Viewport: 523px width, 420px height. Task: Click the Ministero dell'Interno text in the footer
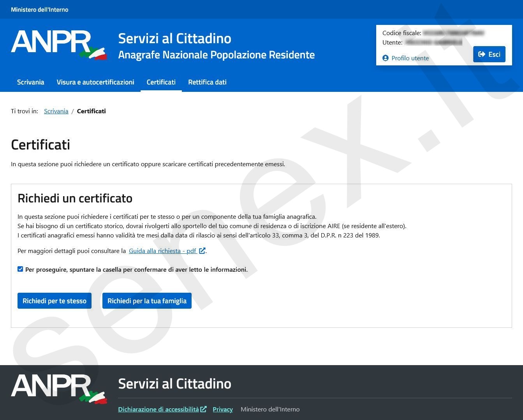270,409
